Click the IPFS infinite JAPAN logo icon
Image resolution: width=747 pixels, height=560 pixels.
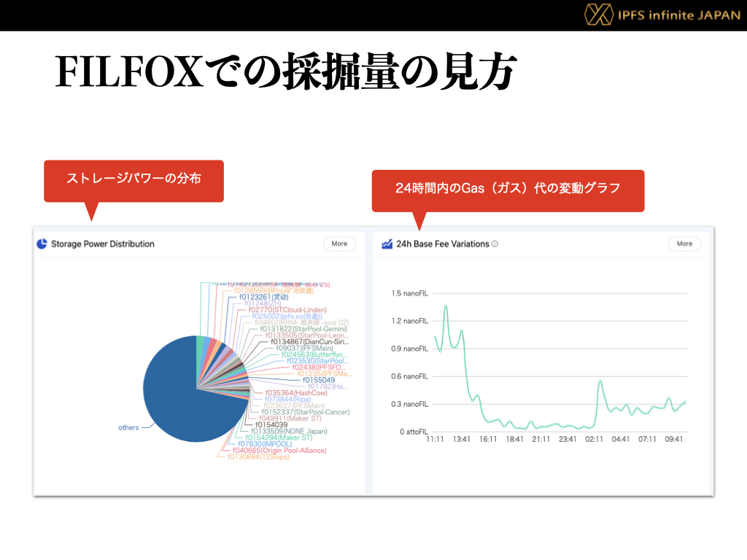(x=598, y=15)
